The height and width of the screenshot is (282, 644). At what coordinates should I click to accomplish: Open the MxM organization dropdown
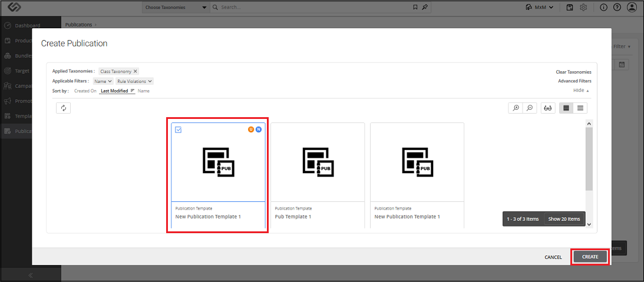click(540, 8)
